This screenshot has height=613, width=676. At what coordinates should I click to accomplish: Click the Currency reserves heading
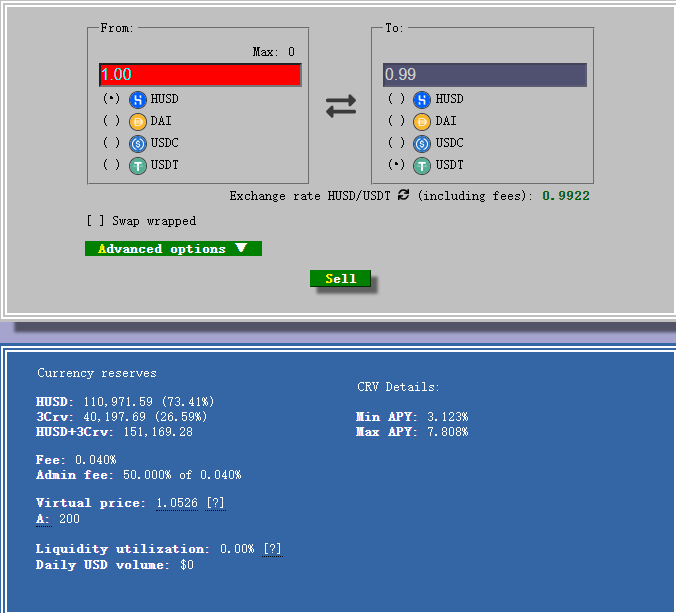(x=97, y=373)
